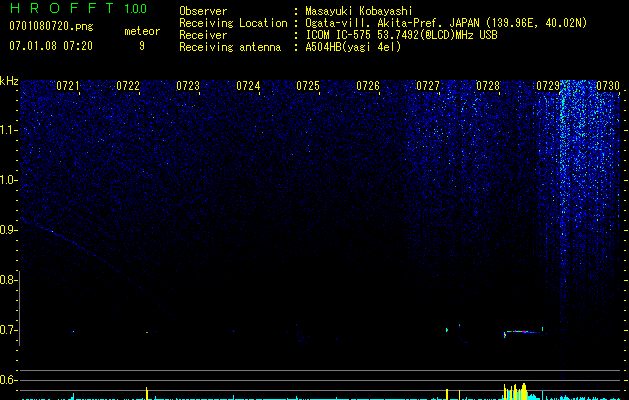Click the 0.9 kHz frequency tick label
Viewport: 629px width, 400px height.
tap(8, 230)
